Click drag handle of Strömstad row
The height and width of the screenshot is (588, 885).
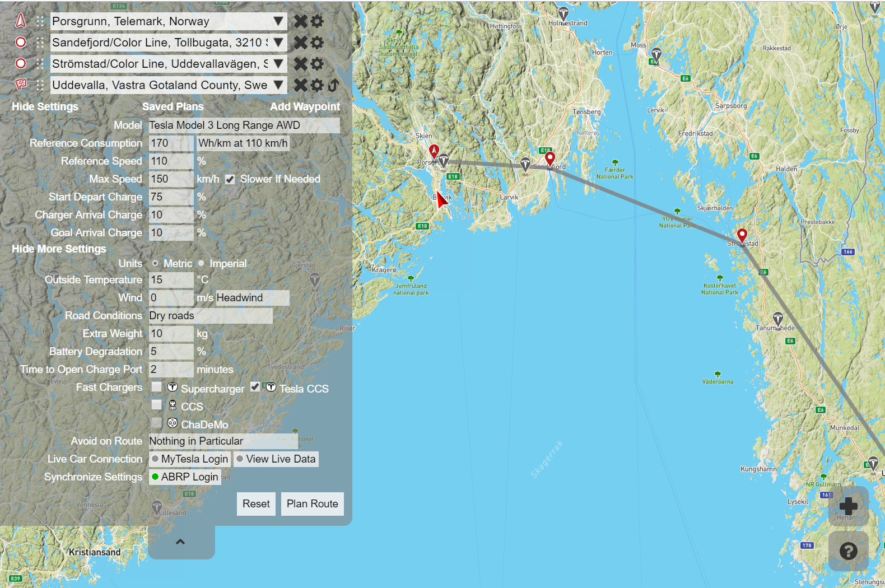40,64
